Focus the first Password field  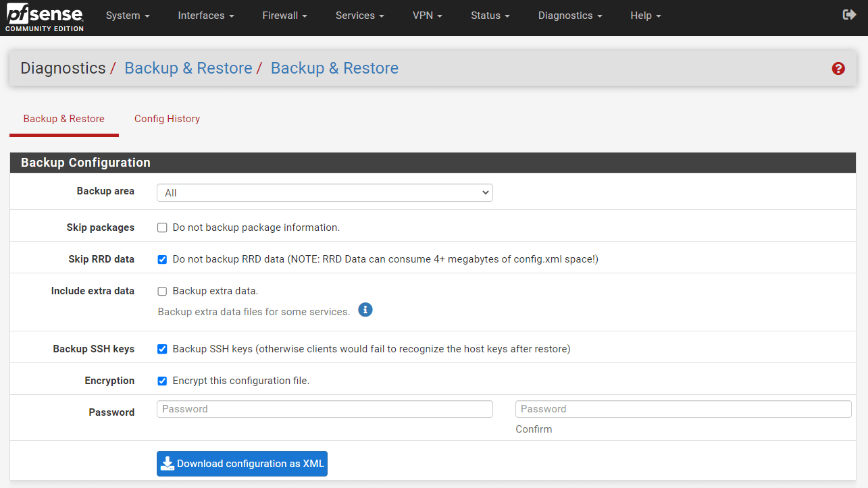pyautogui.click(x=325, y=409)
